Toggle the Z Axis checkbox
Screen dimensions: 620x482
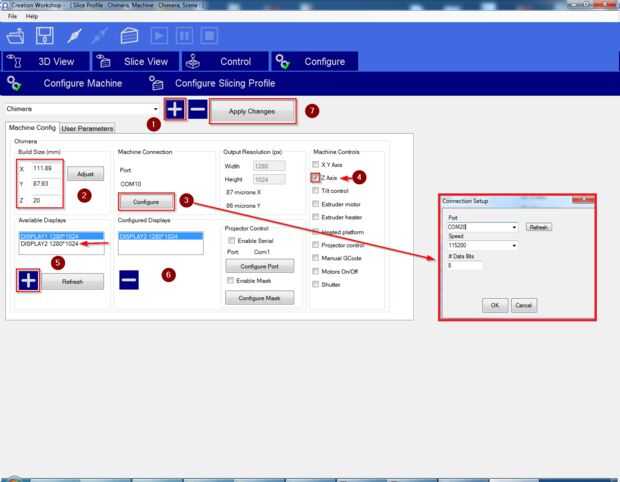coord(315,178)
